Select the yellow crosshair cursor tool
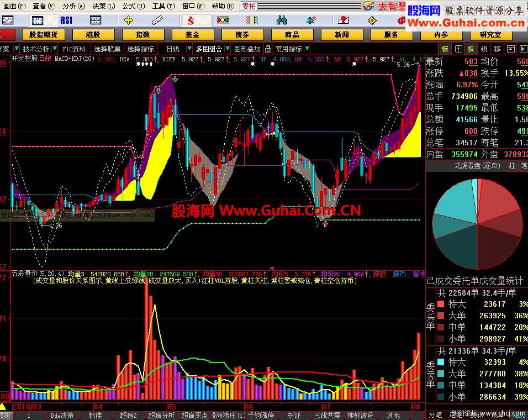This screenshot has height=420, width=528. [x=129, y=20]
